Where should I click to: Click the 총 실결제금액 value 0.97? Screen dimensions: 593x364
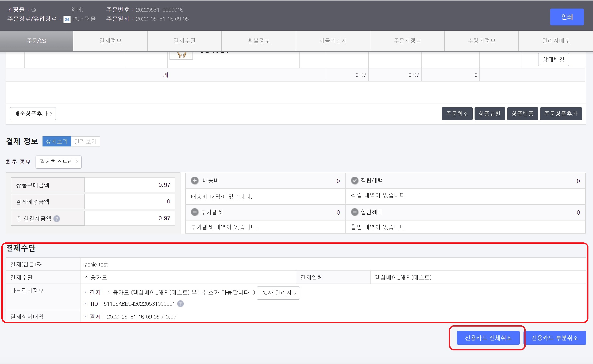[164, 218]
